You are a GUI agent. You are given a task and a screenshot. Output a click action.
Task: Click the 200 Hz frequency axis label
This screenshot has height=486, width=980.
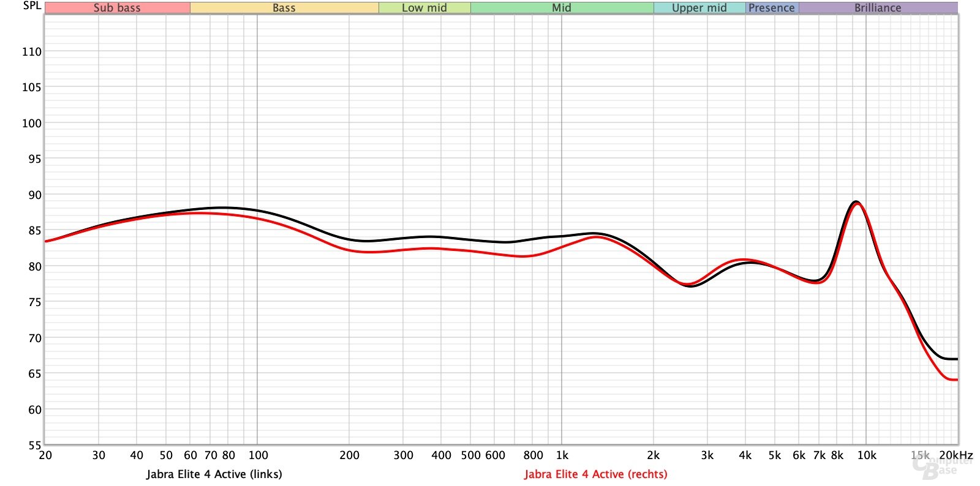[349, 455]
